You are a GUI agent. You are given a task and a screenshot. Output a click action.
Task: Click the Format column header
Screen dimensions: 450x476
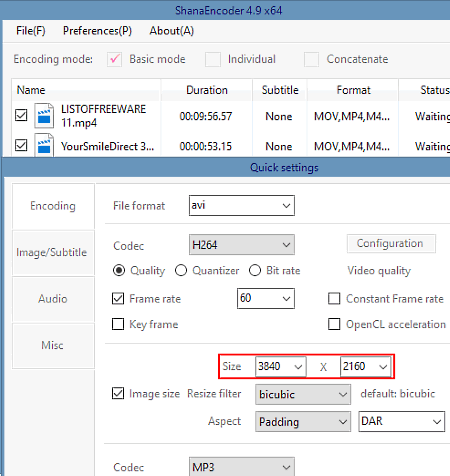point(353,90)
